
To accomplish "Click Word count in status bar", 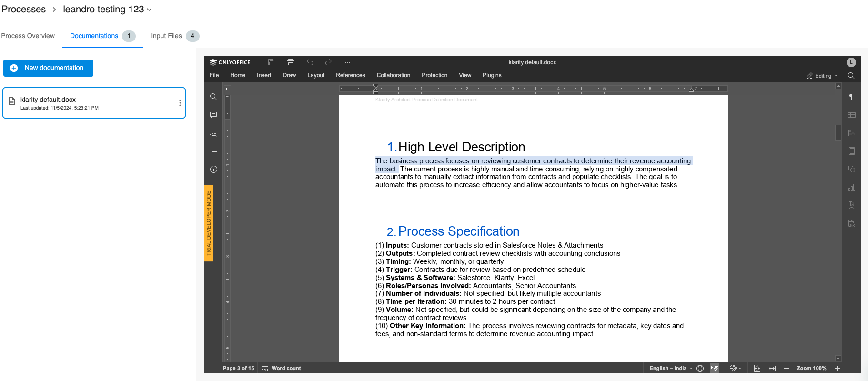I will point(282,368).
